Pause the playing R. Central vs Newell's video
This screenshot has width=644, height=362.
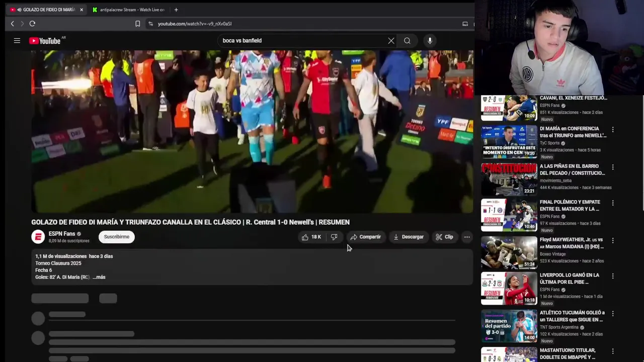tap(252, 132)
